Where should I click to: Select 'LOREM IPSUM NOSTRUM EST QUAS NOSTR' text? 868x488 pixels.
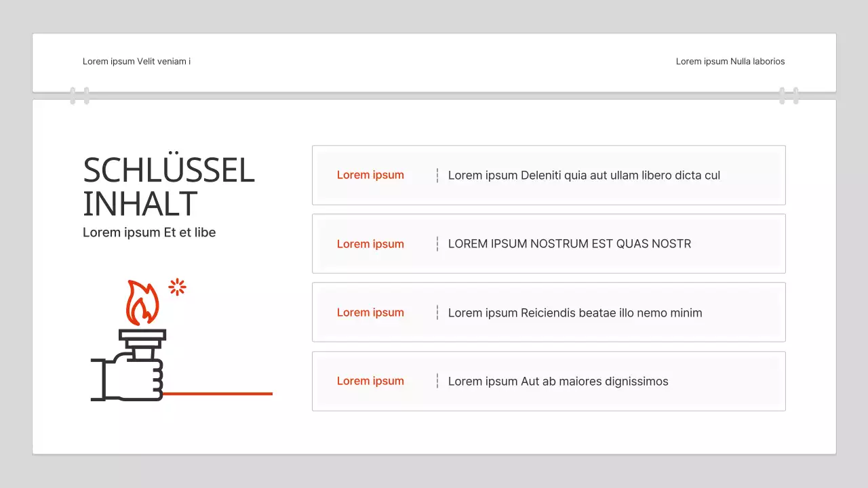pyautogui.click(x=570, y=244)
